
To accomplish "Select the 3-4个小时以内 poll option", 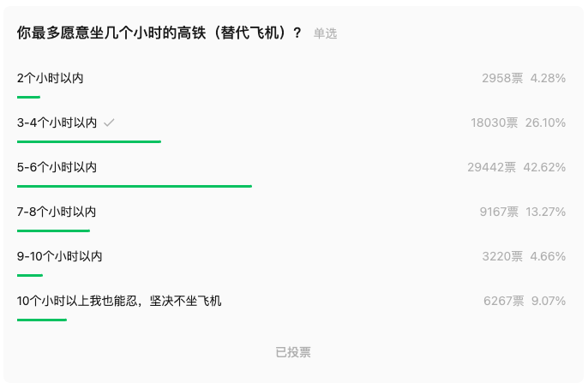I will tap(57, 123).
